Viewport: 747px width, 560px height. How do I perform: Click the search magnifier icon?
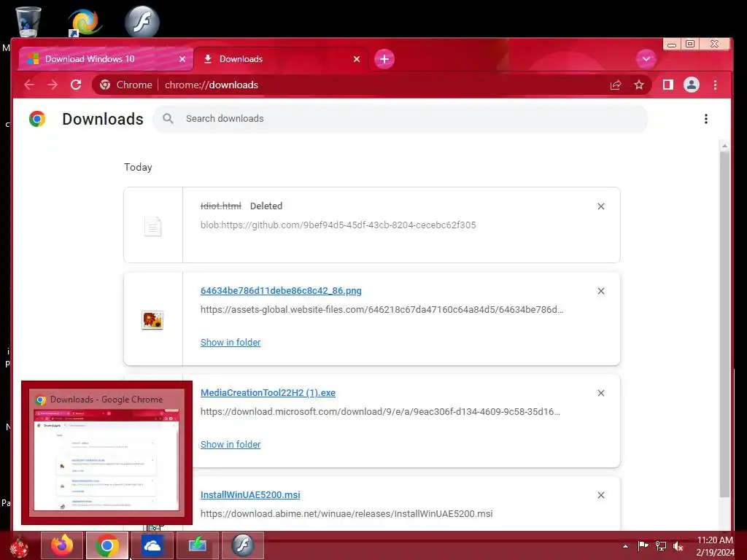[168, 119]
